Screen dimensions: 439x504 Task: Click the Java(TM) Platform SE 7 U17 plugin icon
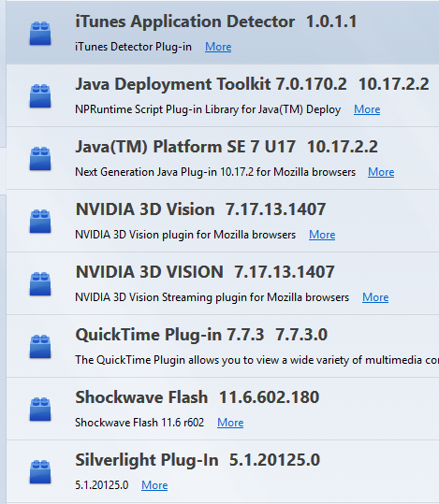coord(40,159)
